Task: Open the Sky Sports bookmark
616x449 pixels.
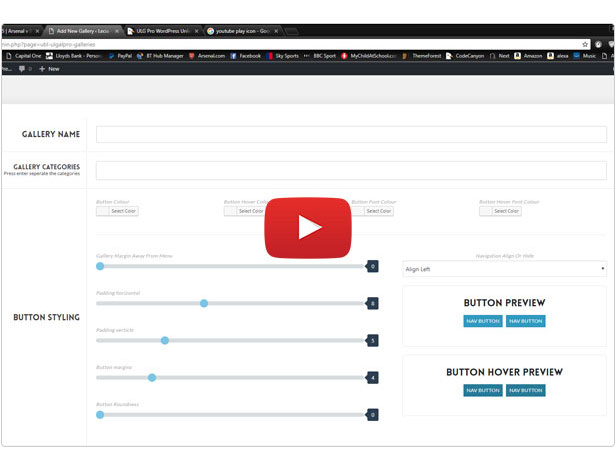Action: point(282,56)
